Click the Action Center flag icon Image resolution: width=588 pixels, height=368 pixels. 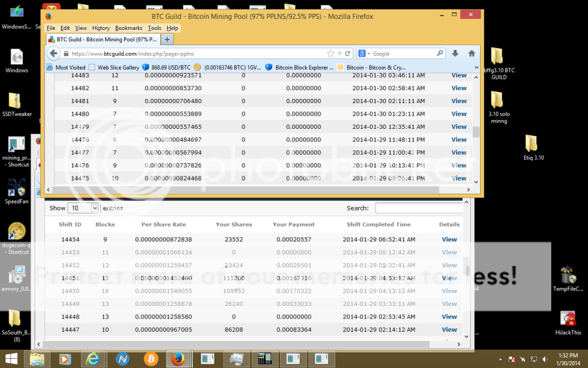click(x=512, y=359)
